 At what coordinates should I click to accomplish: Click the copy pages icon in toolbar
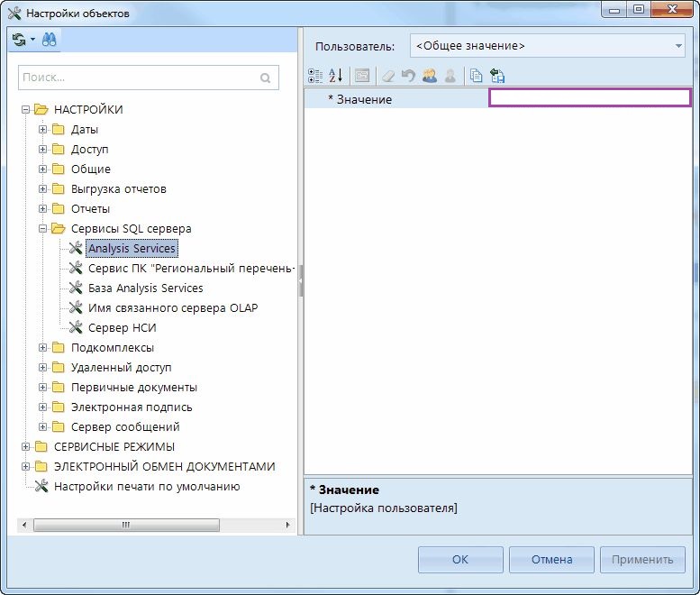pos(477,77)
